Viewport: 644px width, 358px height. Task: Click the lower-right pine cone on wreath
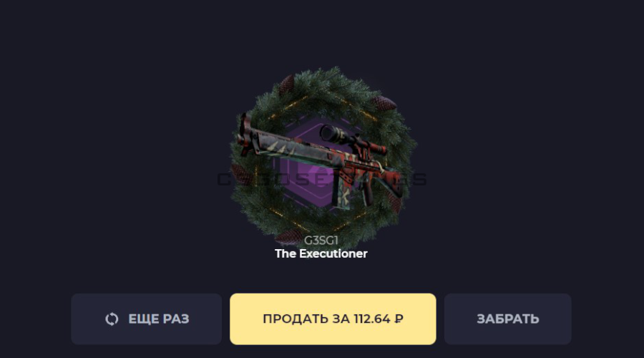[395, 203]
